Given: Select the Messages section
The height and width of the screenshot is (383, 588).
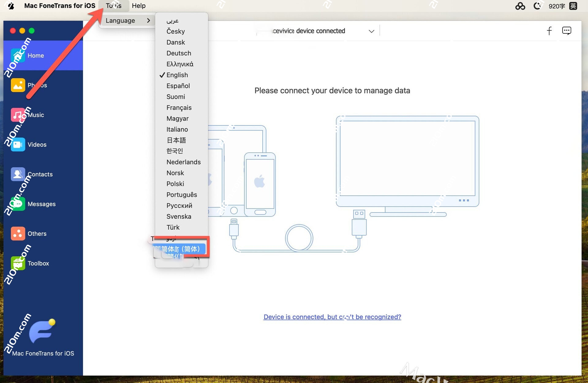Looking at the screenshot, I should [42, 204].
